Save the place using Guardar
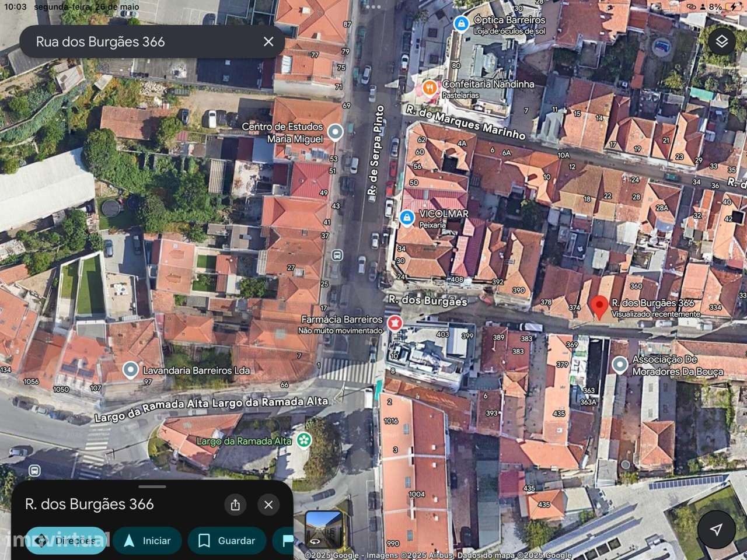This screenshot has width=747, height=560. [x=227, y=541]
